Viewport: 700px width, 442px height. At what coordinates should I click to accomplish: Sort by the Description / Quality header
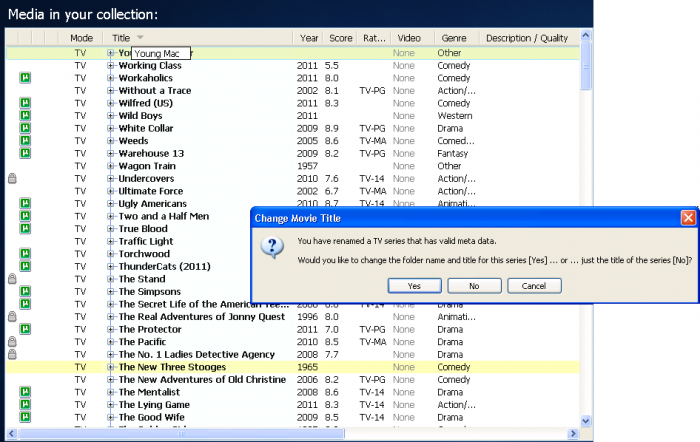pos(527,38)
